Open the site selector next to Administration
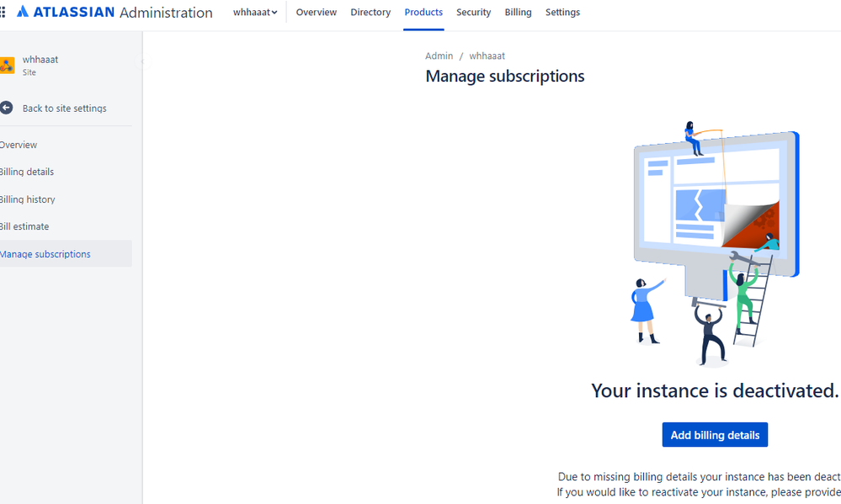The image size is (841, 504). pyautogui.click(x=254, y=12)
